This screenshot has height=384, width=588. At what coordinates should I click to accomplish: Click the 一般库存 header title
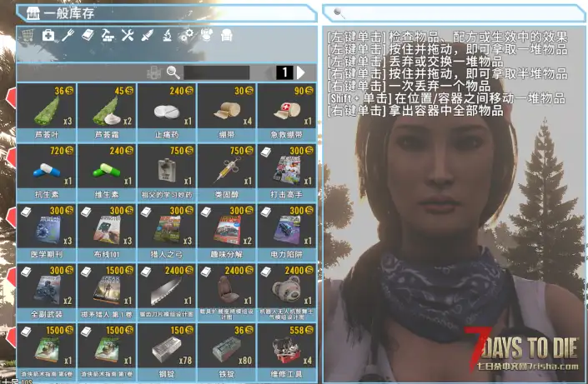click(x=68, y=13)
